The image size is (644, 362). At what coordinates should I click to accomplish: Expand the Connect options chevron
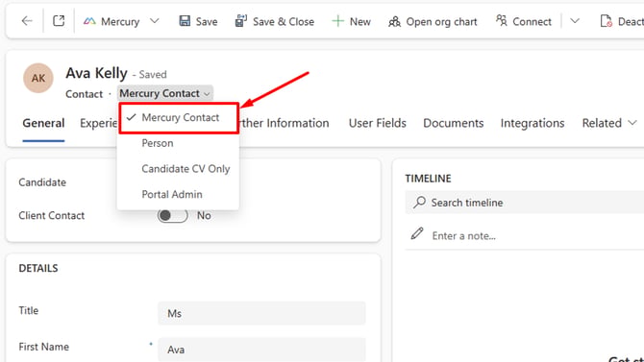point(575,21)
